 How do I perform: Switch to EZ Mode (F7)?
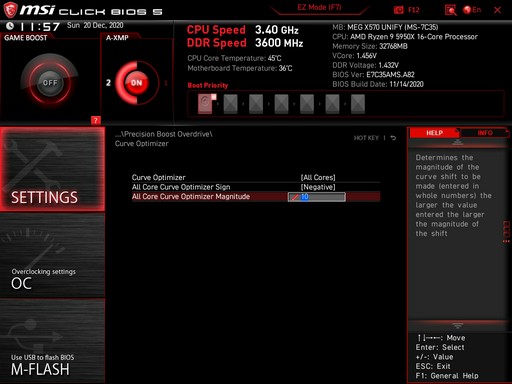pyautogui.click(x=319, y=7)
